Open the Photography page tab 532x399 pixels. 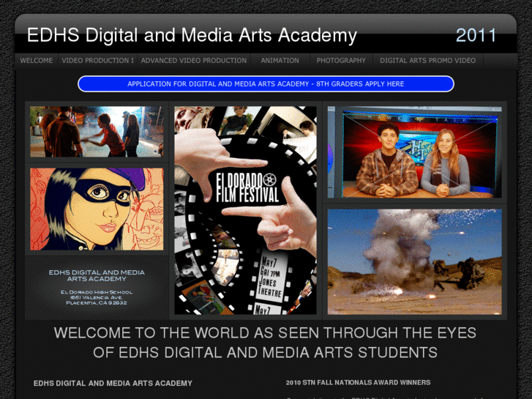tap(341, 61)
